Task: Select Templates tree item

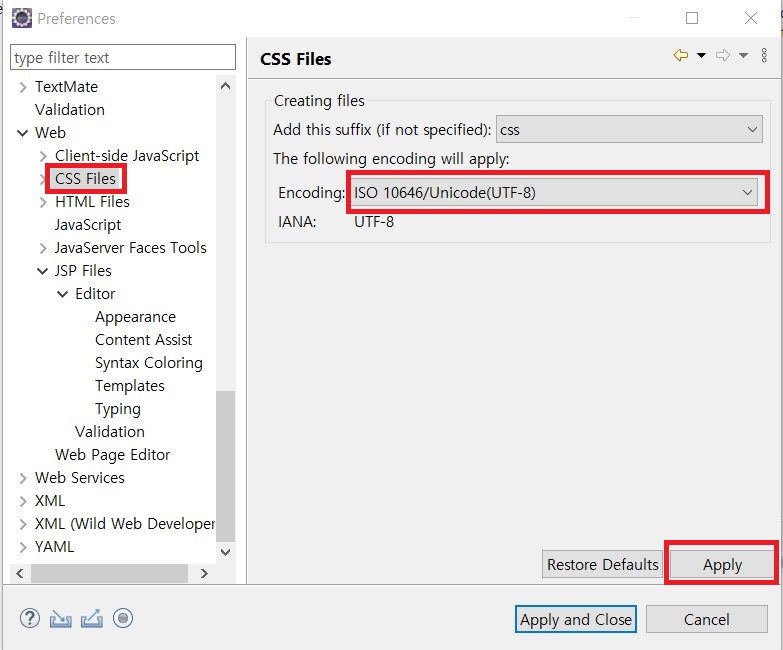Action: point(130,386)
